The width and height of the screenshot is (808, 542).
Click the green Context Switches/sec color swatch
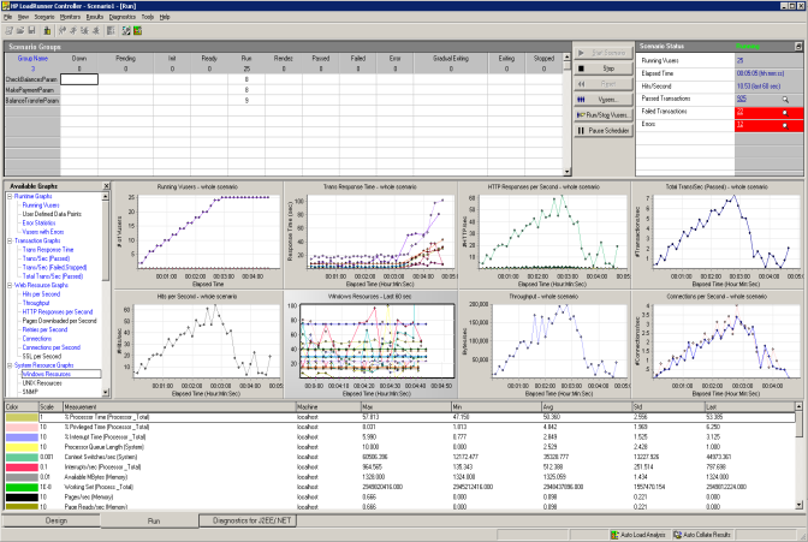20,457
